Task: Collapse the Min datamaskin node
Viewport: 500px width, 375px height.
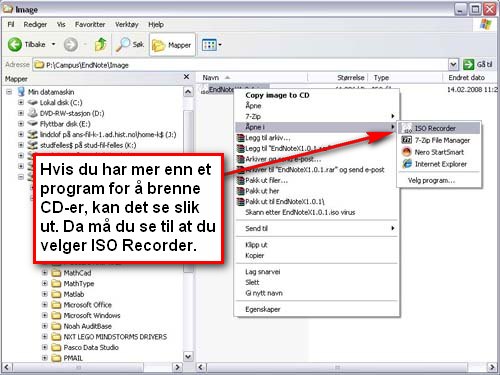Action: (9, 92)
